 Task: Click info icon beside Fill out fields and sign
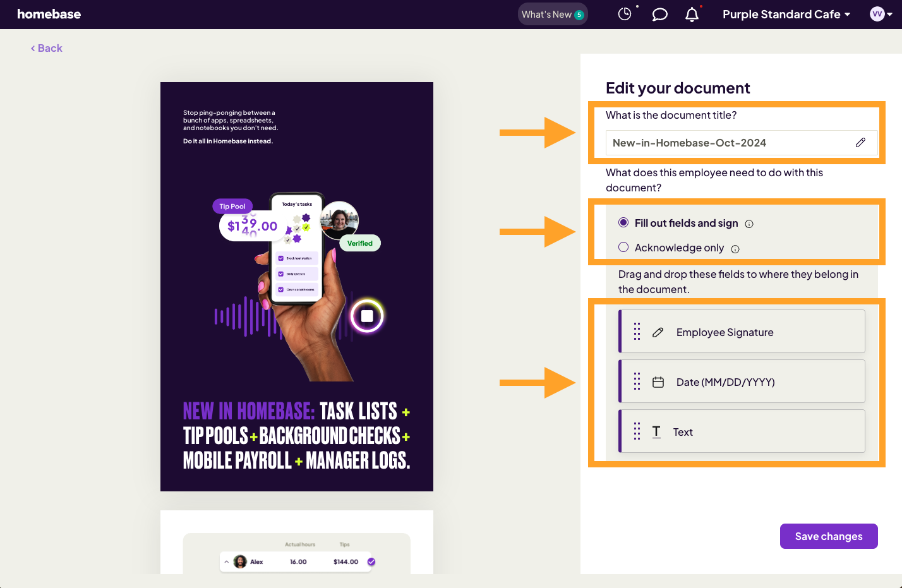[x=749, y=224]
